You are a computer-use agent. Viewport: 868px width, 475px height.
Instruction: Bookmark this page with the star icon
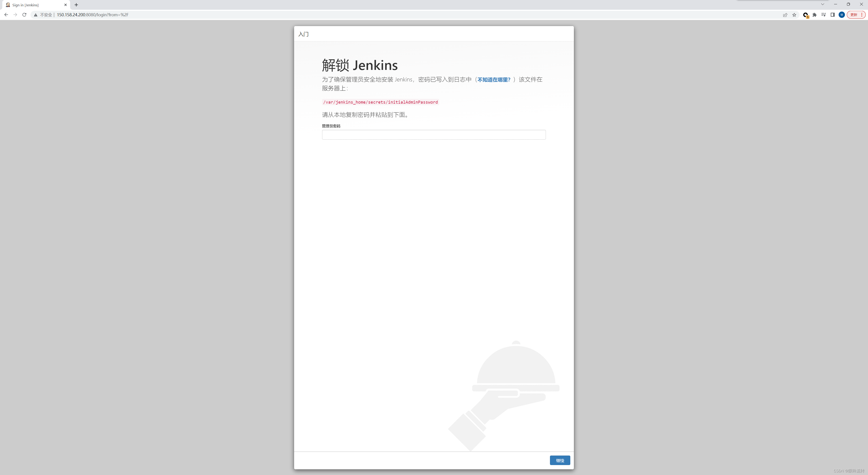coord(794,15)
